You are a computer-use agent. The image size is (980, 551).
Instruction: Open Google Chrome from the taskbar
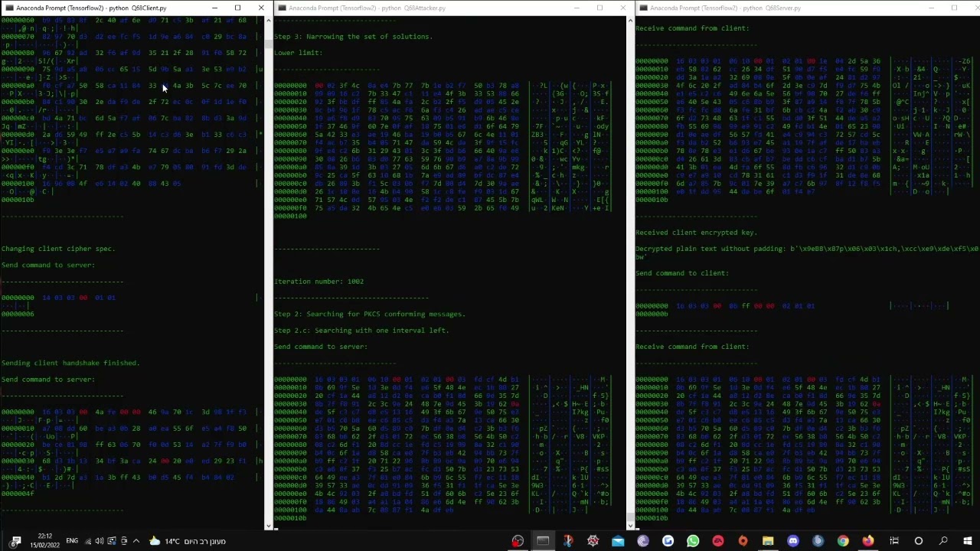click(843, 541)
